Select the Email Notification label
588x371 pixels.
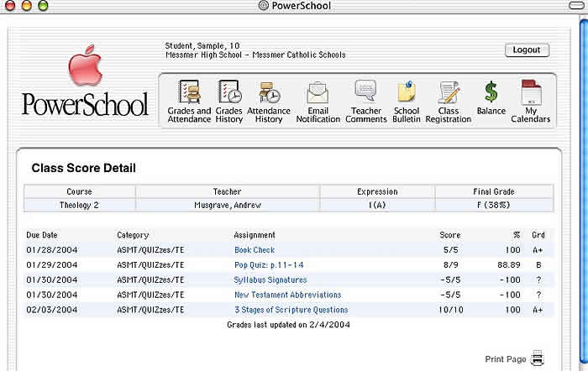[318, 115]
